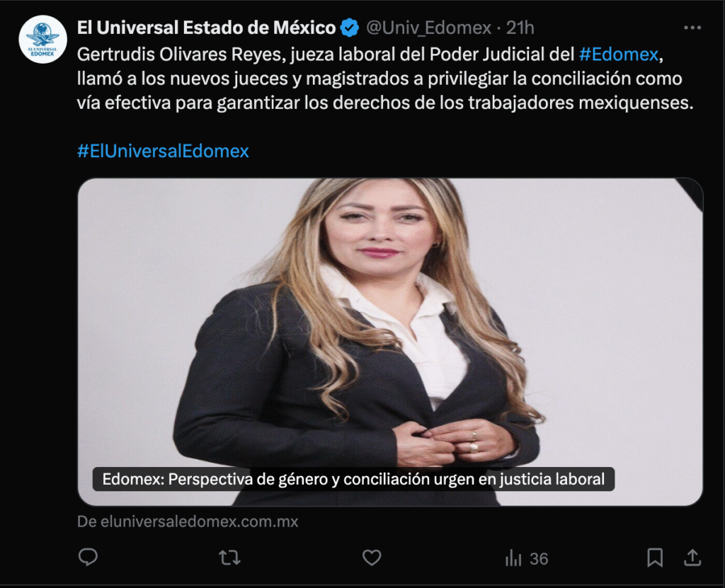Click the tweet body text

tap(385, 79)
